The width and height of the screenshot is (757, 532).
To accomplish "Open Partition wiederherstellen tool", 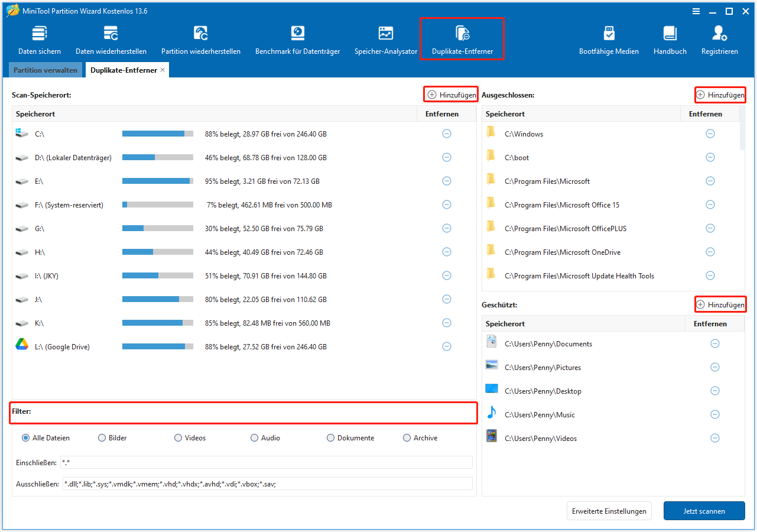I will coord(201,40).
